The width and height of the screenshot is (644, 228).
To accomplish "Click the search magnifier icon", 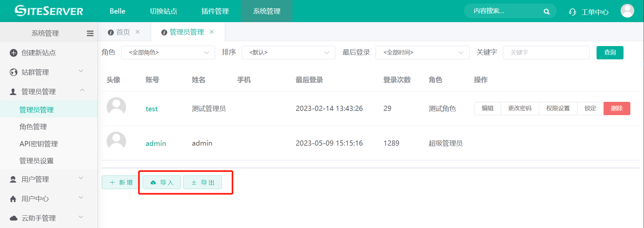I will (x=547, y=12).
